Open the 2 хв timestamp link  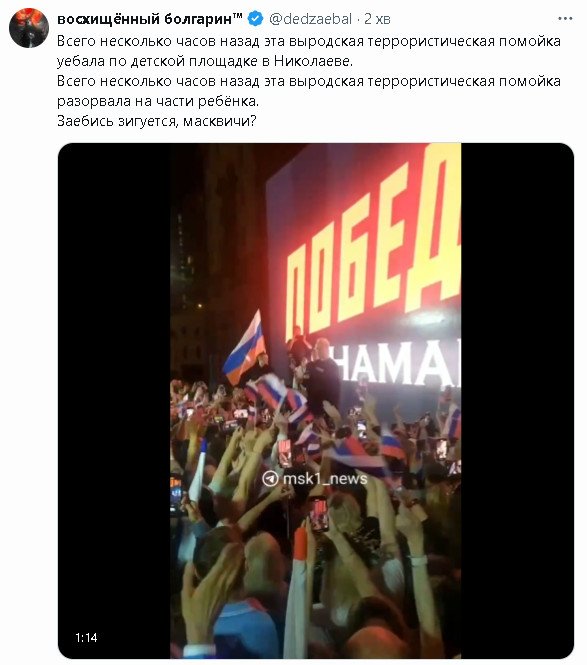377,19
